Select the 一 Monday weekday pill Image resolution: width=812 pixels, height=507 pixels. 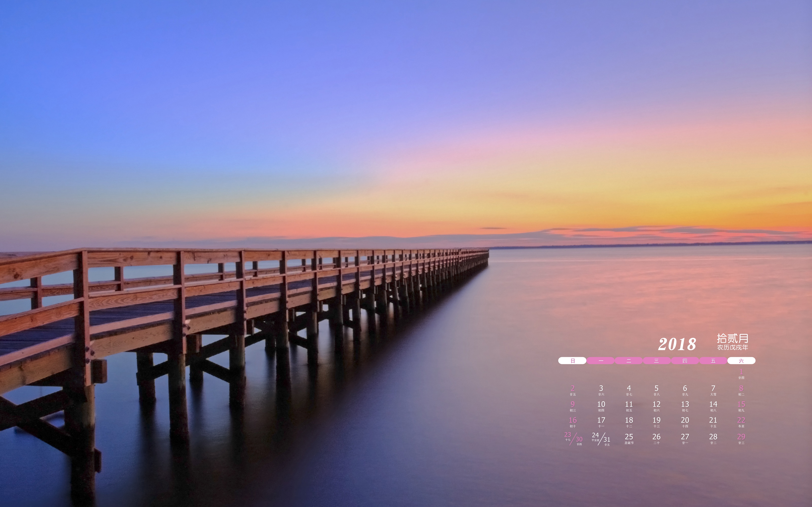coord(601,360)
